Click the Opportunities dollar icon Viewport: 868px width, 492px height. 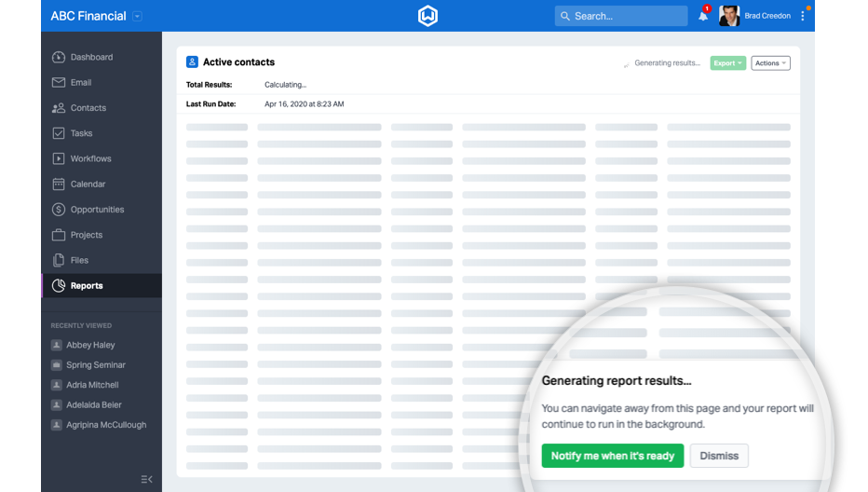pos(59,210)
